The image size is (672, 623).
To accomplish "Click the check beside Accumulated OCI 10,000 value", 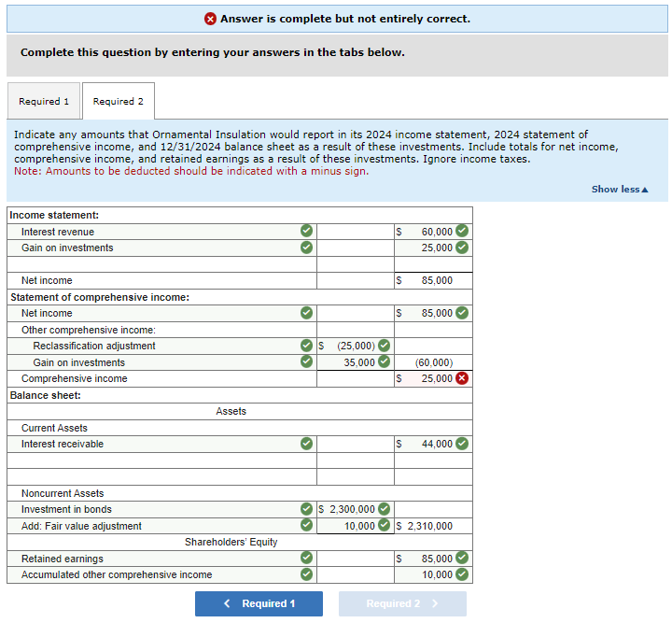I will [462, 574].
